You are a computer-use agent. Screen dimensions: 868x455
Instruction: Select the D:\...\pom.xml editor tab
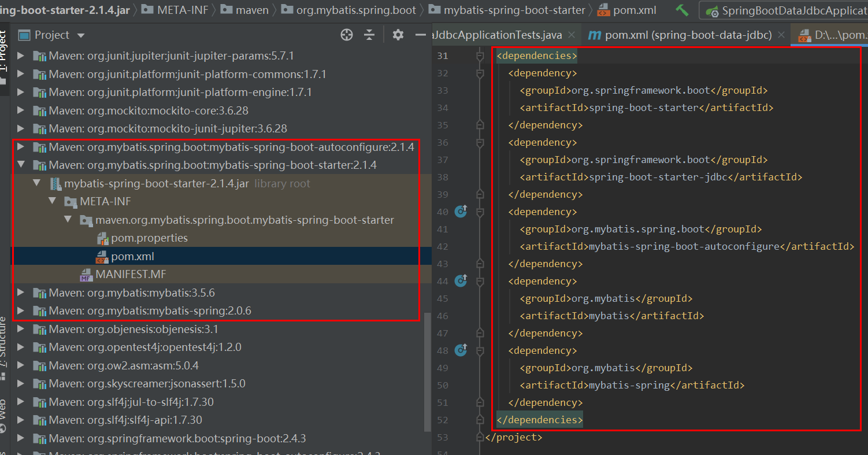click(830, 35)
